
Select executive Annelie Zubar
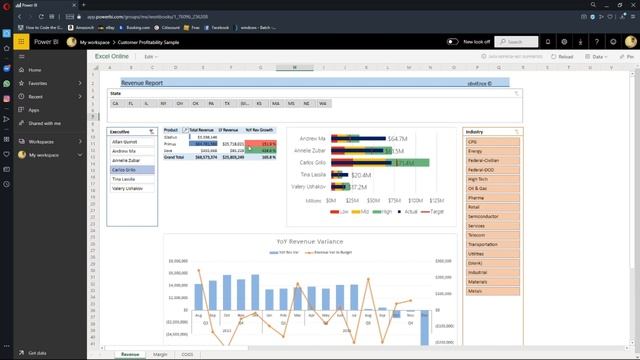click(132, 160)
